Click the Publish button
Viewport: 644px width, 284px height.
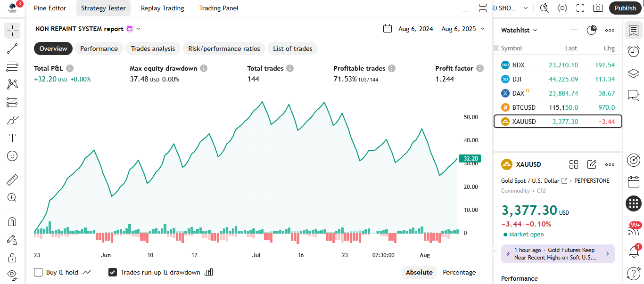tap(625, 8)
